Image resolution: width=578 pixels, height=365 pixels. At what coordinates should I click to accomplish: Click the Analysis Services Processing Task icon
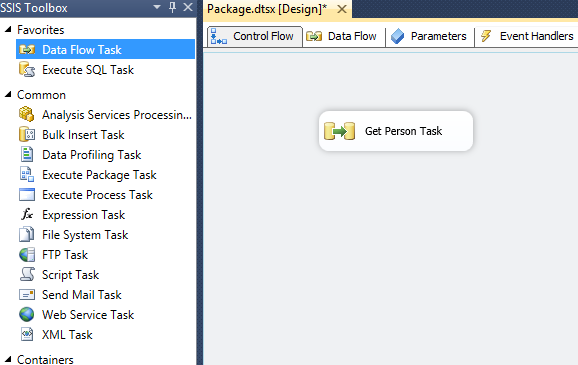point(27,114)
